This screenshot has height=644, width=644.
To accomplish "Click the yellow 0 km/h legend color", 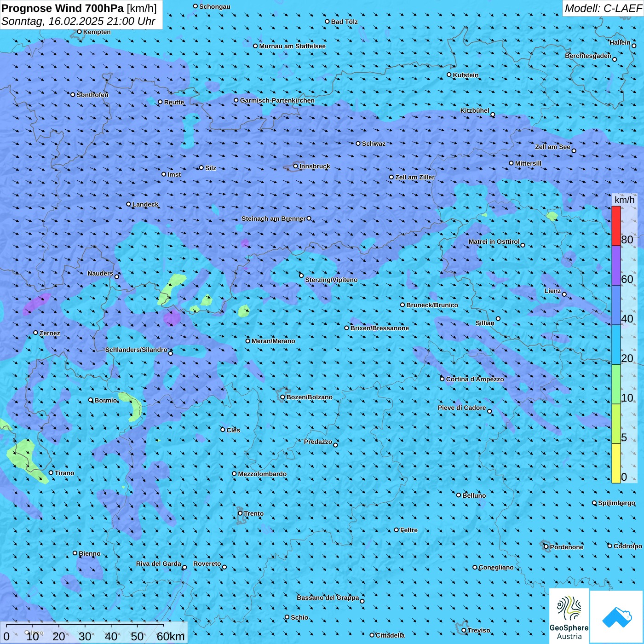I will pyautogui.click(x=616, y=463).
